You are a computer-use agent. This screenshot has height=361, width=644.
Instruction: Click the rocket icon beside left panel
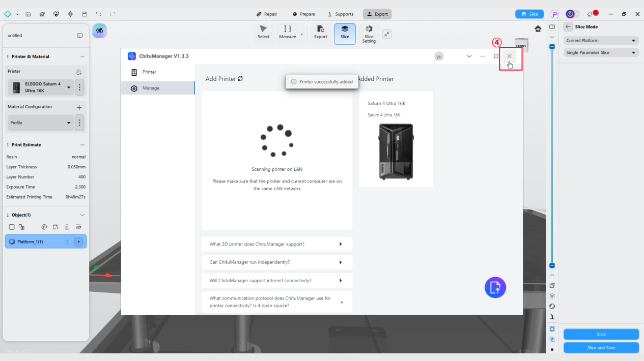click(99, 31)
